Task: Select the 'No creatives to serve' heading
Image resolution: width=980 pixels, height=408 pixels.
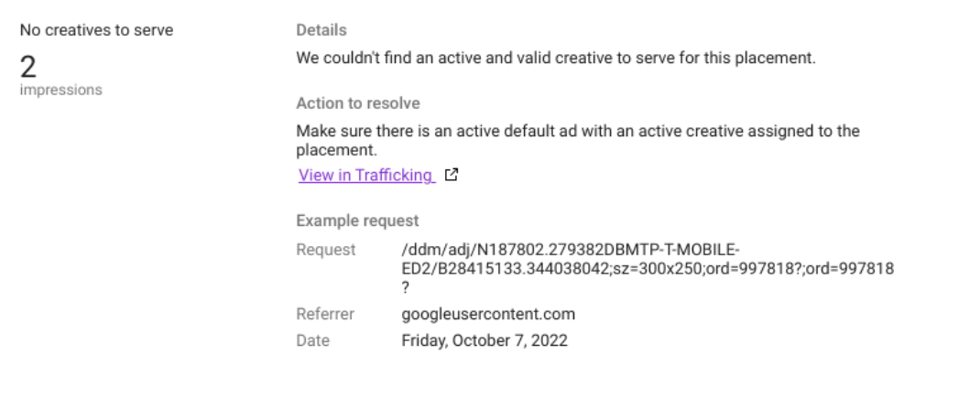Action: point(96,31)
